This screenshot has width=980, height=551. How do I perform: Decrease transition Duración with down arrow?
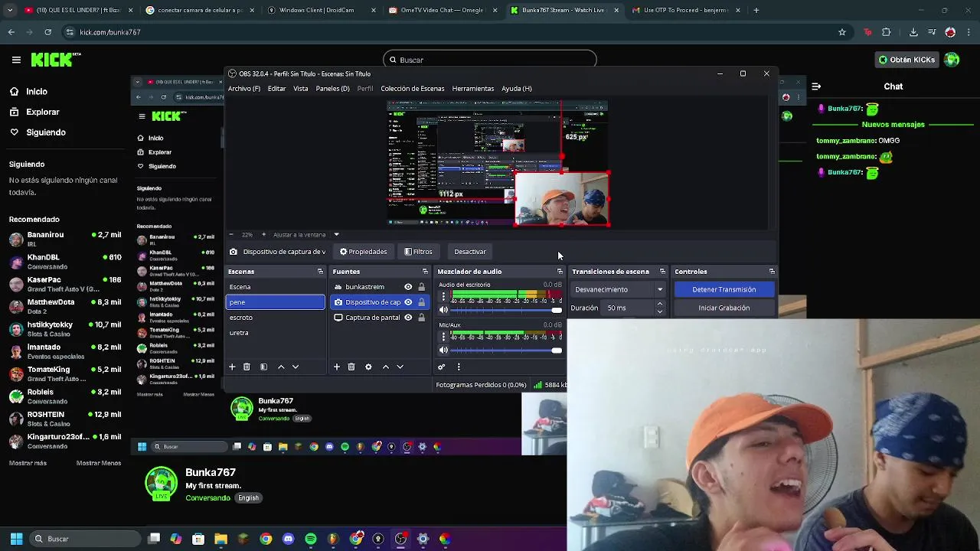(x=660, y=311)
